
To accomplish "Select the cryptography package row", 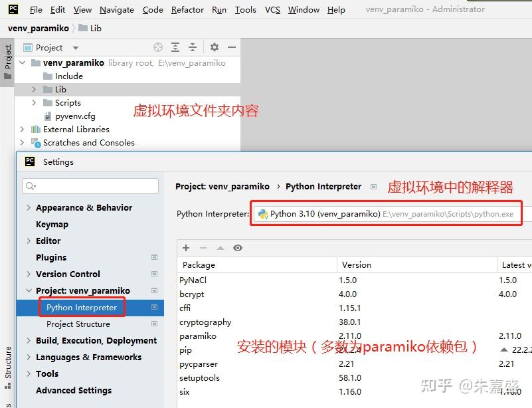I will click(355, 322).
